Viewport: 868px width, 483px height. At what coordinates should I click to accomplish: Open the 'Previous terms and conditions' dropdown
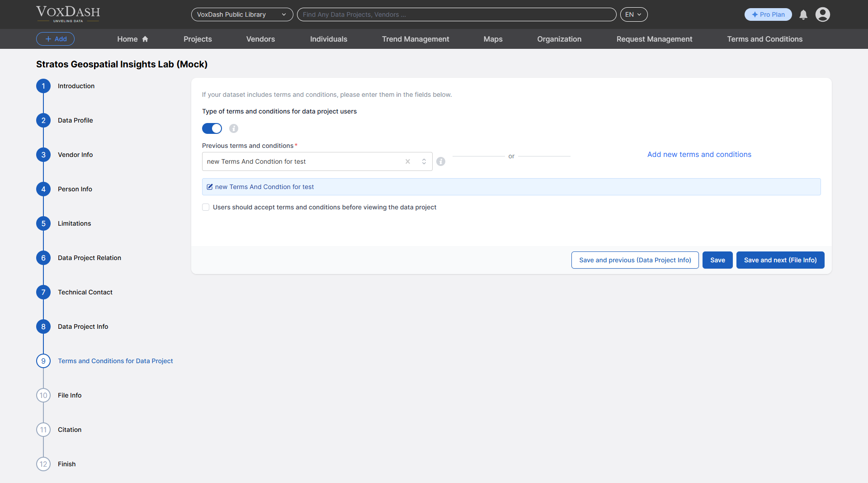tap(424, 161)
